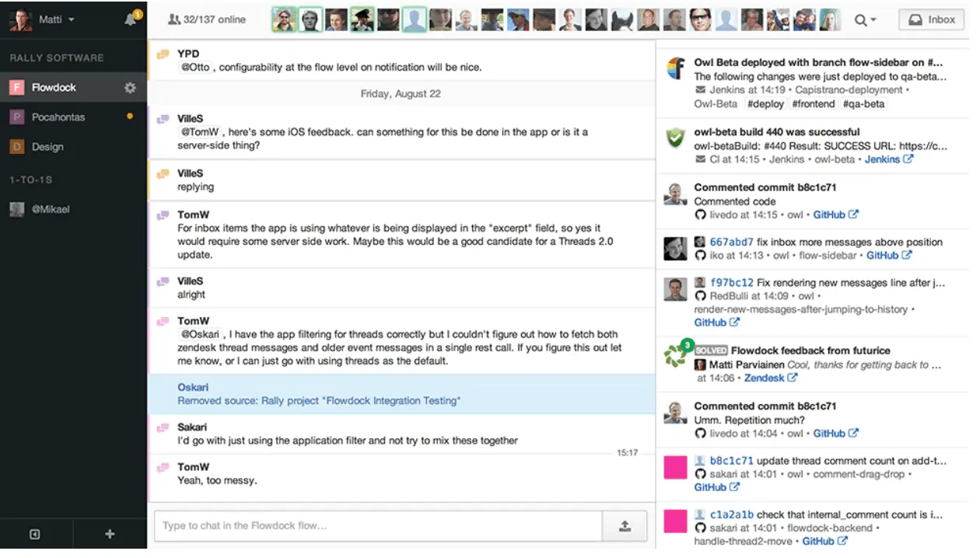Click the green shield build success icon
Screen dimensions: 980x558
(x=675, y=138)
